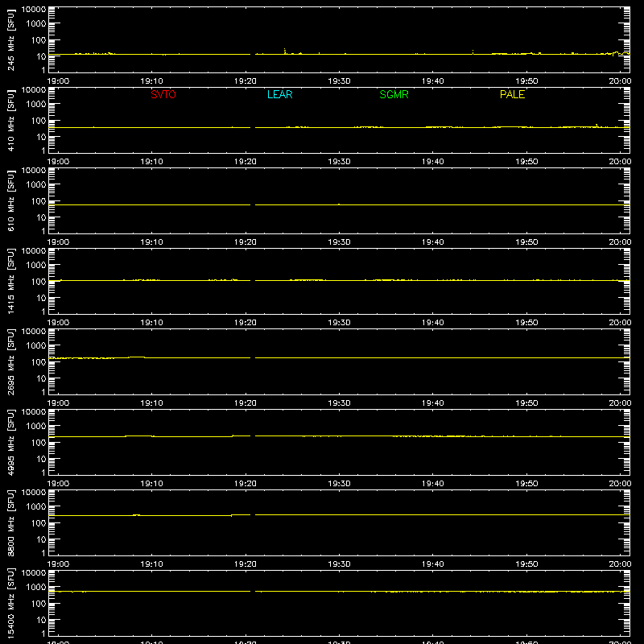Click 19:30 time label under 2695 MHz plot
Screen dimensions: 644x644
(x=339, y=403)
